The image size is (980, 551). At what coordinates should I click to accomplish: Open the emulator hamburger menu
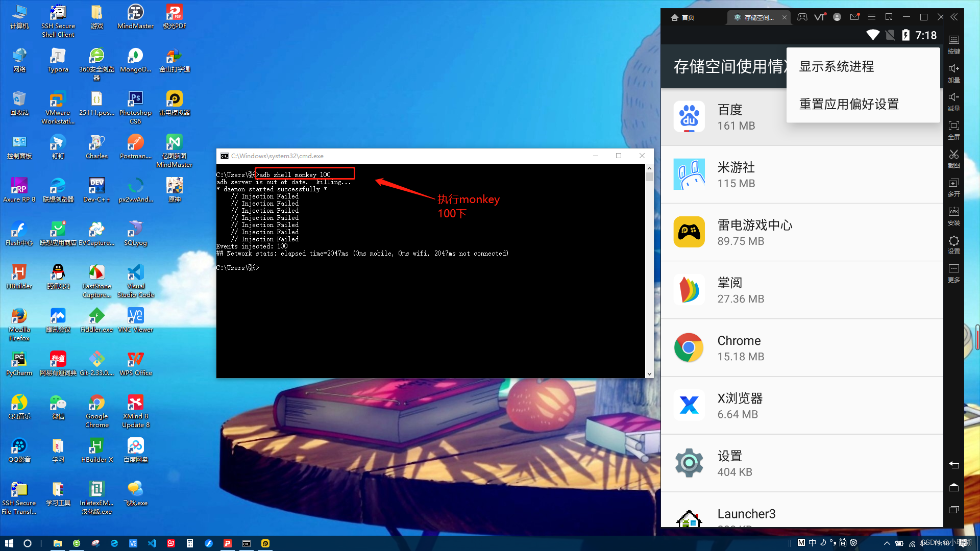pyautogui.click(x=872, y=17)
